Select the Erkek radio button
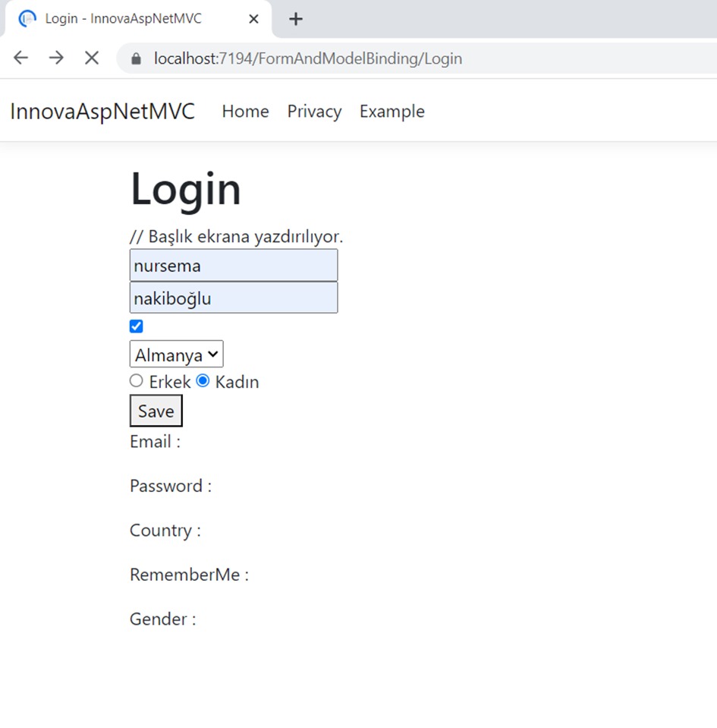This screenshot has height=728, width=717. click(x=136, y=381)
